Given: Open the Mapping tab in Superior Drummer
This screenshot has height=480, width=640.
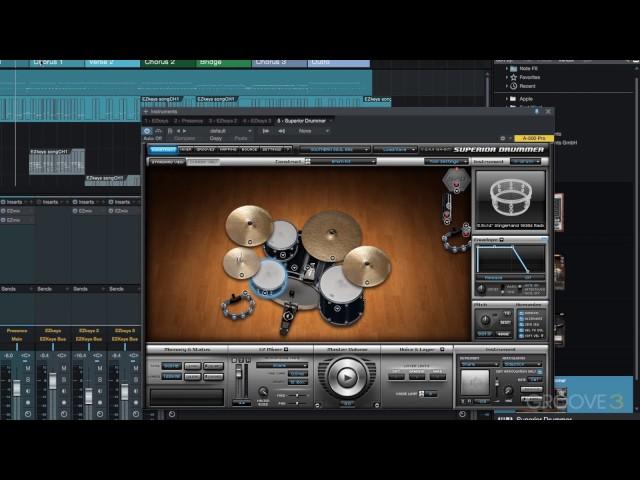Looking at the screenshot, I should pos(228,149).
